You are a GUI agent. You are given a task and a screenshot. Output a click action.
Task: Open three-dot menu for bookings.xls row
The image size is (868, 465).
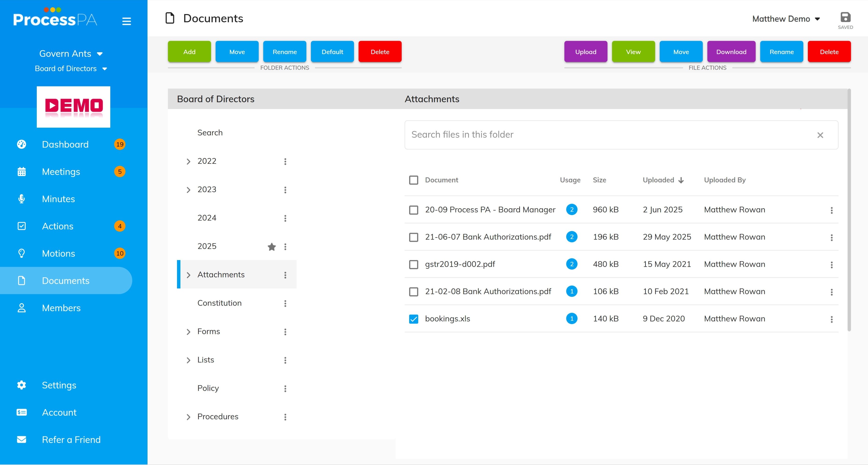click(x=831, y=319)
